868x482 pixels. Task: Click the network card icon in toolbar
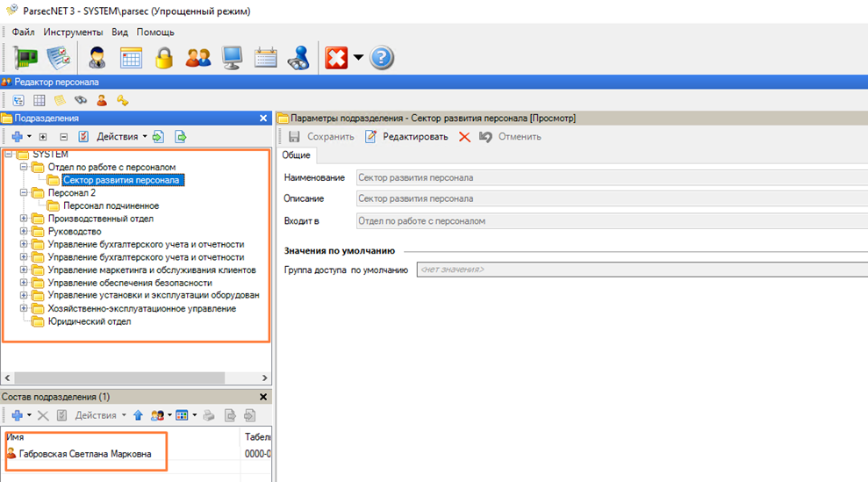27,58
